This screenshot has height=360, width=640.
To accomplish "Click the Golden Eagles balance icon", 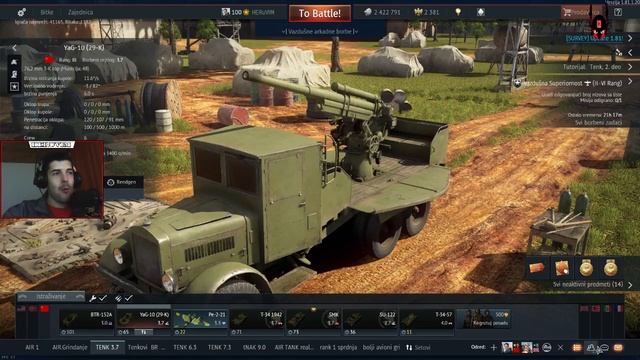I will point(418,12).
